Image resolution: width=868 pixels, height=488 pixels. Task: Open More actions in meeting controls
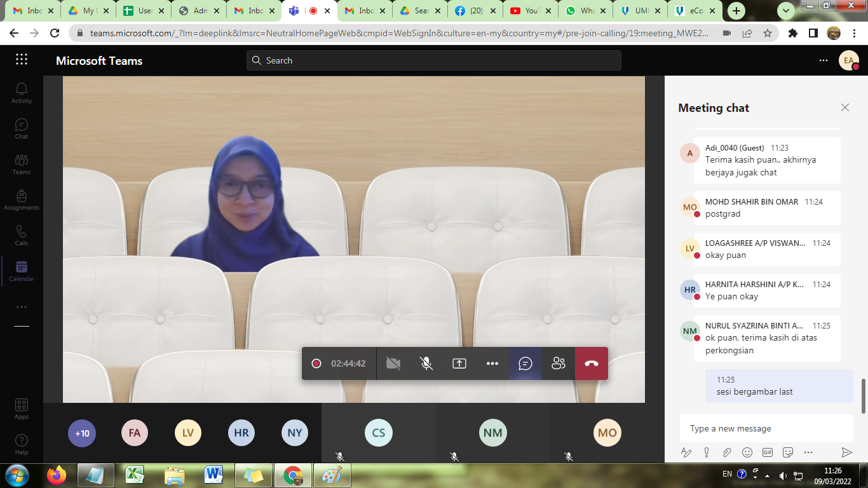click(x=492, y=363)
